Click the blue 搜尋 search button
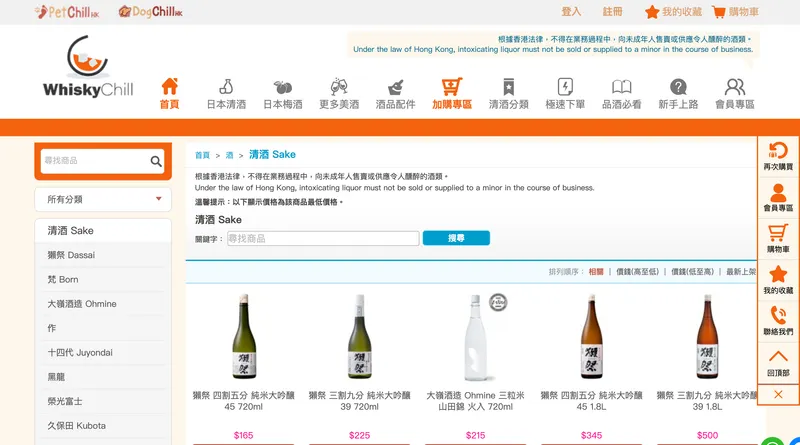This screenshot has height=445, width=800. 456,238
